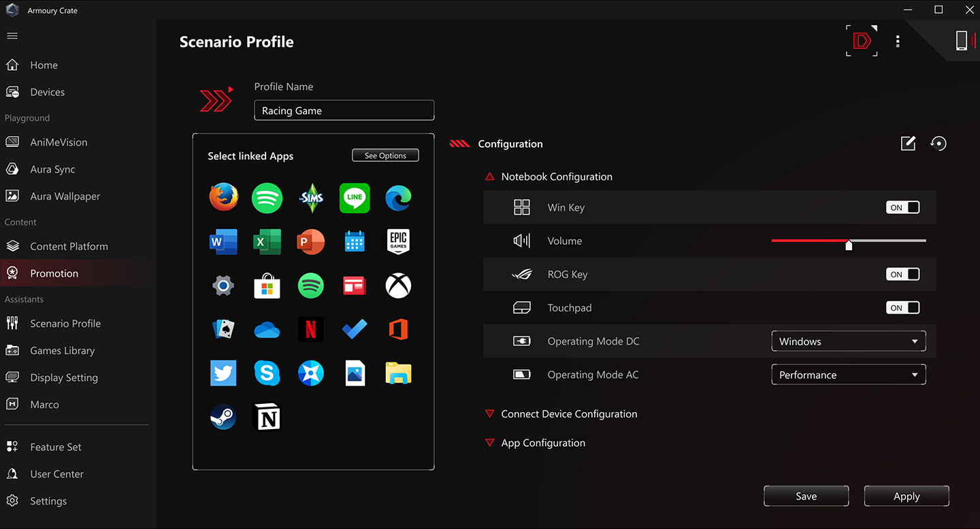Viewport: 980px width, 529px height.
Task: Click the Firefox icon in linked apps
Action: coord(224,198)
